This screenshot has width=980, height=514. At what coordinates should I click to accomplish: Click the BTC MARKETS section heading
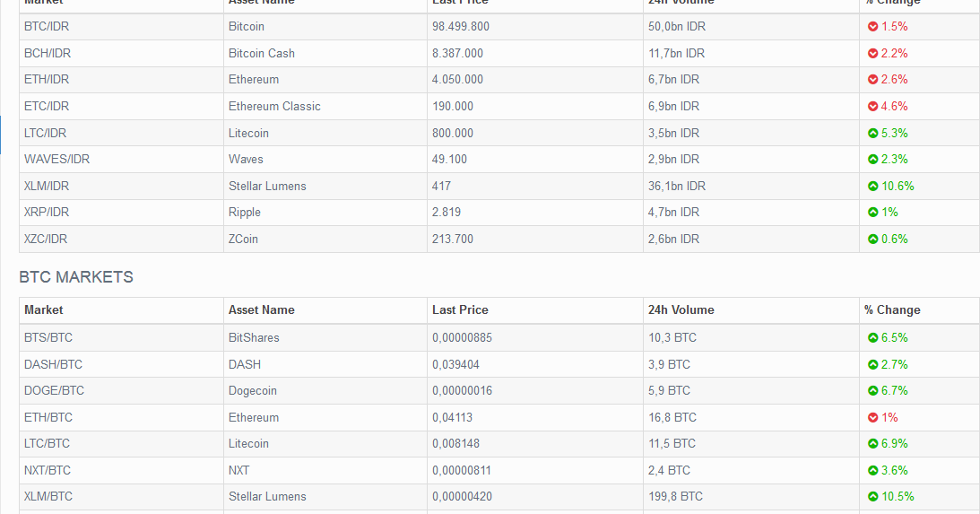76,277
